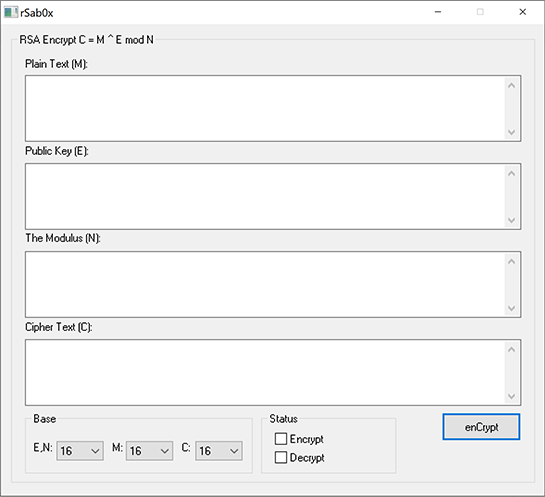Focus the Public Key (E) input field
This screenshot has height=497, width=545.
click(x=265, y=196)
